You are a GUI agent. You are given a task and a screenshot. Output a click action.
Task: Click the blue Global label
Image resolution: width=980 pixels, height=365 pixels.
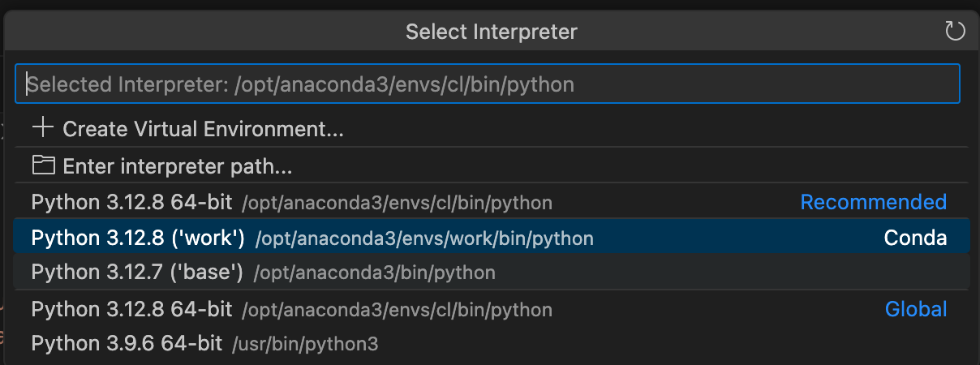(915, 309)
